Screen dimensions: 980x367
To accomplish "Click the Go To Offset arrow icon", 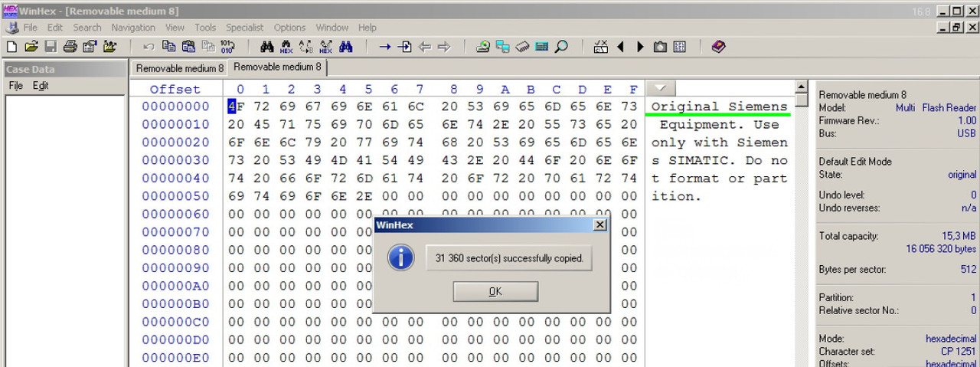I will pyautogui.click(x=385, y=47).
